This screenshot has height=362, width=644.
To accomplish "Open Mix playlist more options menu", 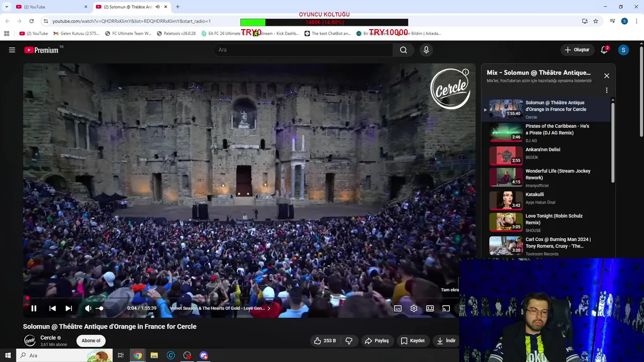I will click(607, 90).
